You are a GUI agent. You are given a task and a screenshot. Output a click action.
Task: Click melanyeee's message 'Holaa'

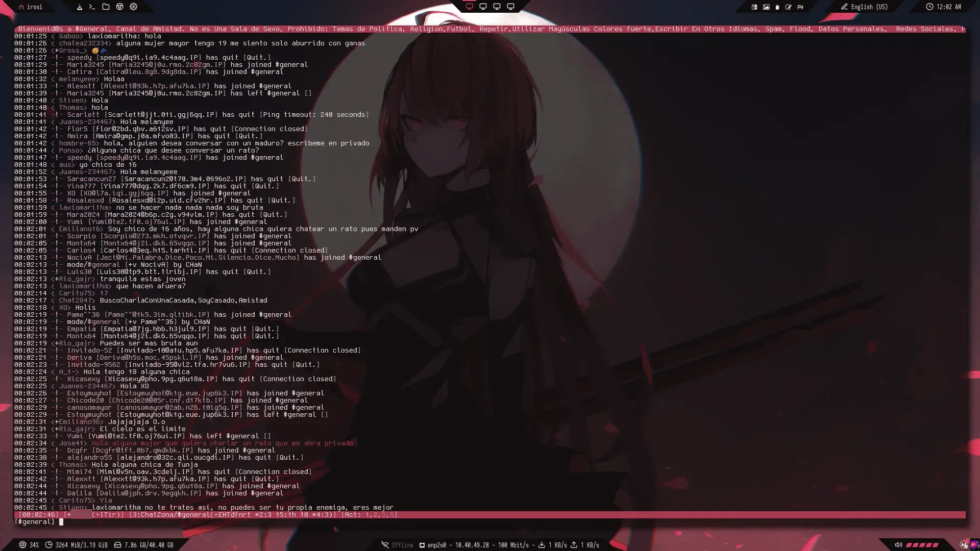(x=69, y=79)
